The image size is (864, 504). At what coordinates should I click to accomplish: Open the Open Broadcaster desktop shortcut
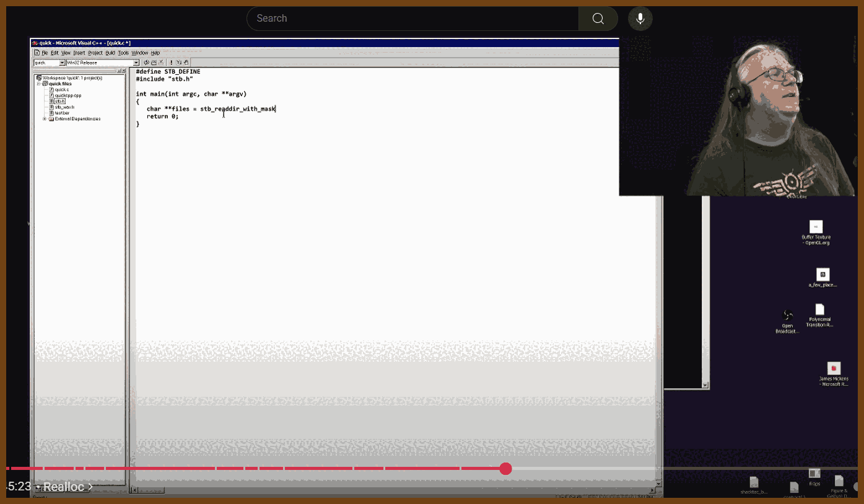tap(787, 316)
